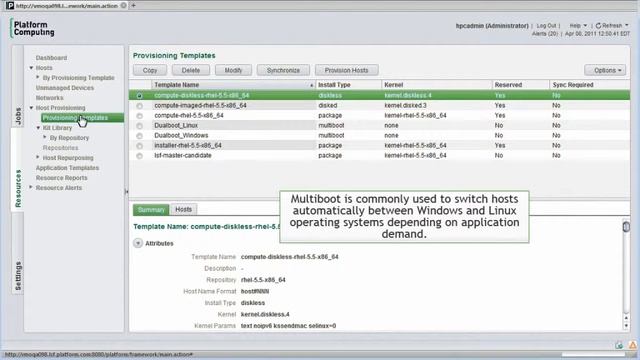Sort by Sync Required column header
Screen dimensions: 640x360
click(589, 85)
